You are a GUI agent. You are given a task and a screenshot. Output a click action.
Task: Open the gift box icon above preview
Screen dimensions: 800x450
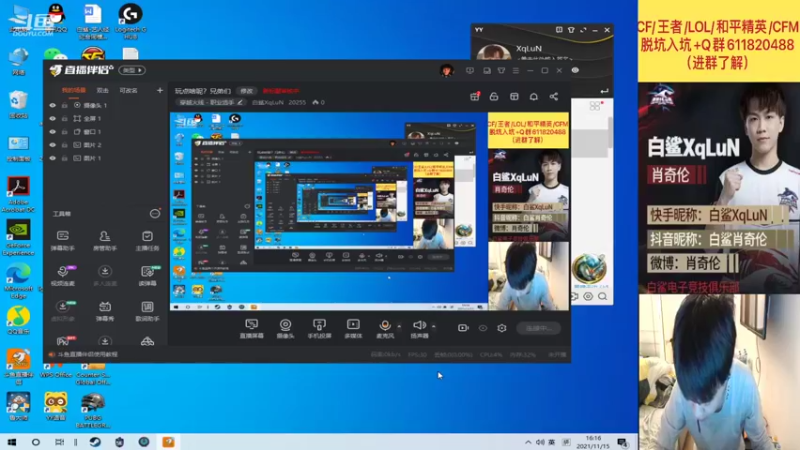[474, 96]
